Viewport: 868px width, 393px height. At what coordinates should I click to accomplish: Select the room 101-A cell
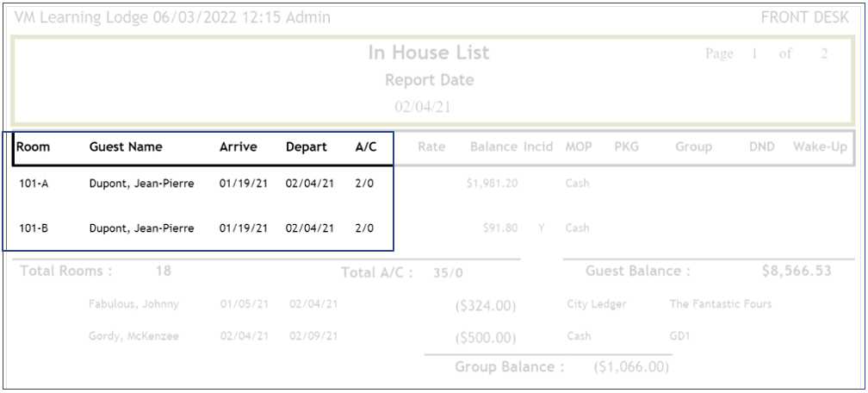click(33, 184)
